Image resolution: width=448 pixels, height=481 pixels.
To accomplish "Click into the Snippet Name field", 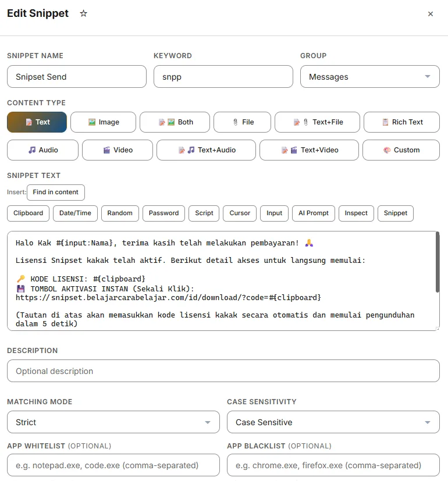I will click(x=77, y=76).
